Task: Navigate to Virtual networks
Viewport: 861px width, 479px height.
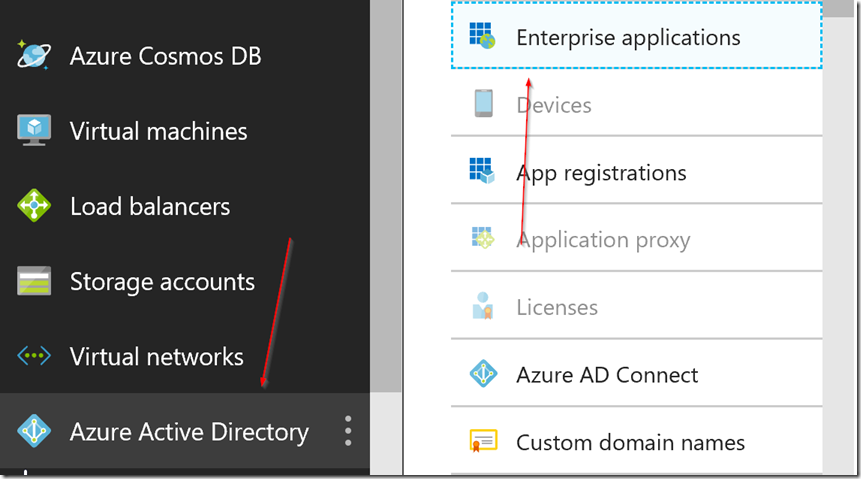Action: [x=184, y=357]
